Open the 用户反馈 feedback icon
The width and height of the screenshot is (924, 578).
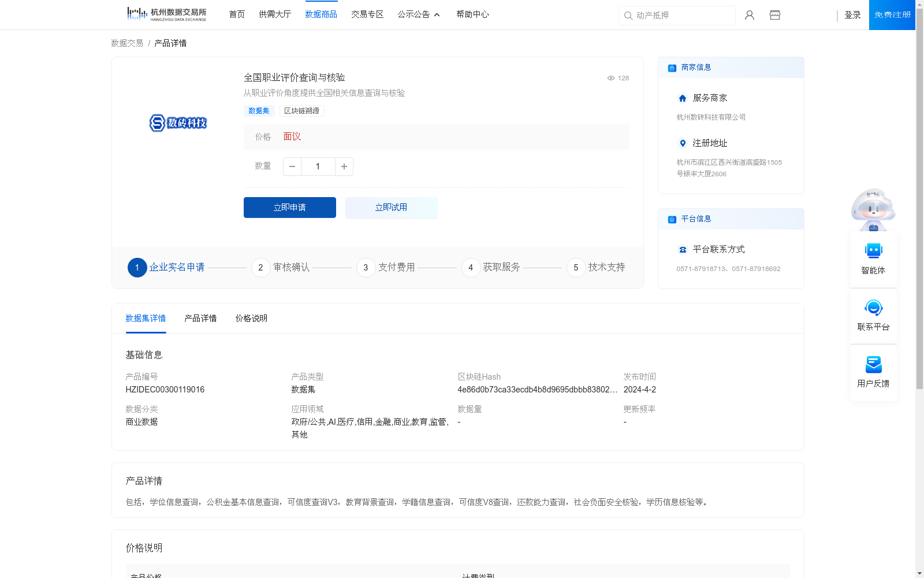[874, 364]
